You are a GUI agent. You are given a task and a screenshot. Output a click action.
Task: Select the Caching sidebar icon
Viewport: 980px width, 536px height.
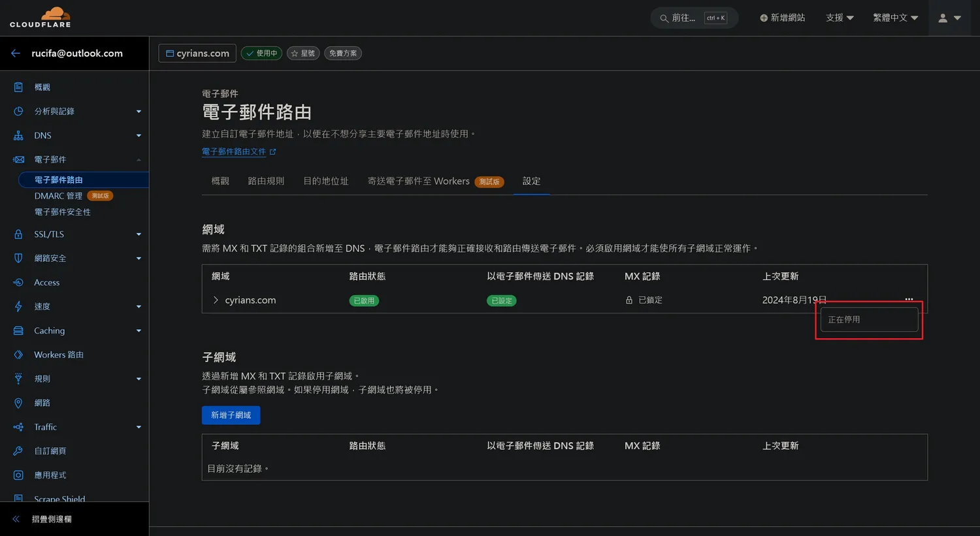tap(19, 330)
